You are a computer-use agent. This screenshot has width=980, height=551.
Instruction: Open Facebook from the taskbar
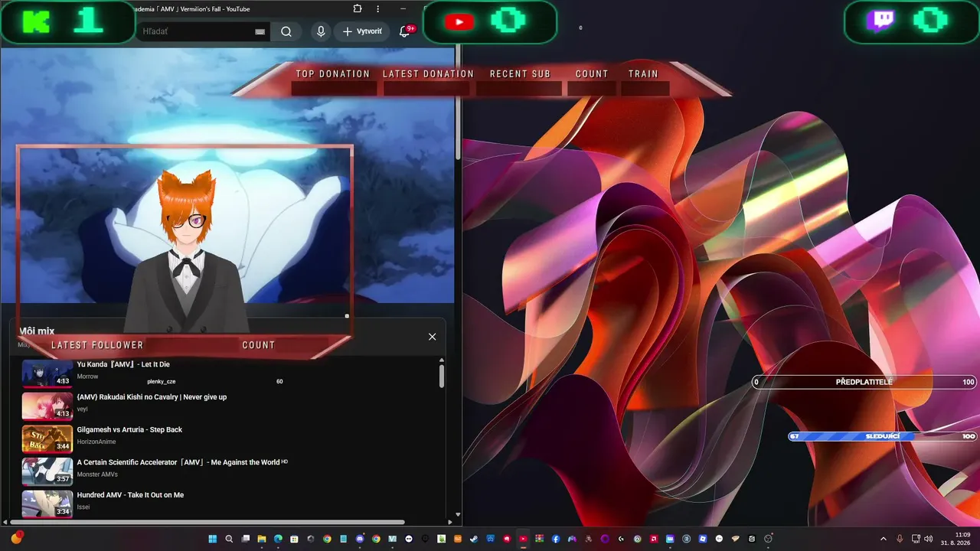tap(556, 539)
